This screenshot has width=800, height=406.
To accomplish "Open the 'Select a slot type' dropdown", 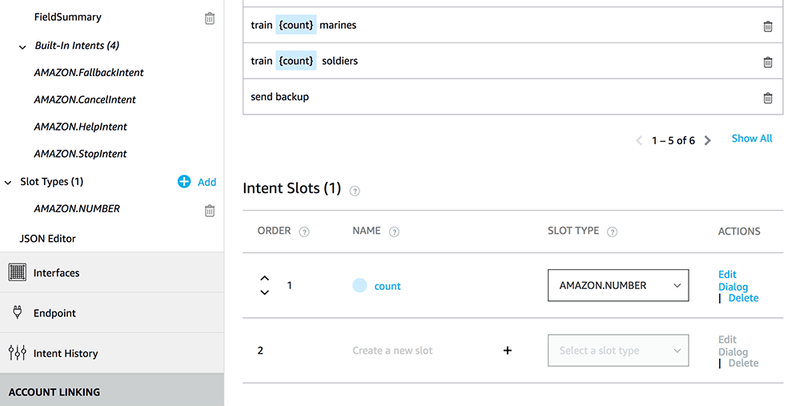I will tap(618, 351).
